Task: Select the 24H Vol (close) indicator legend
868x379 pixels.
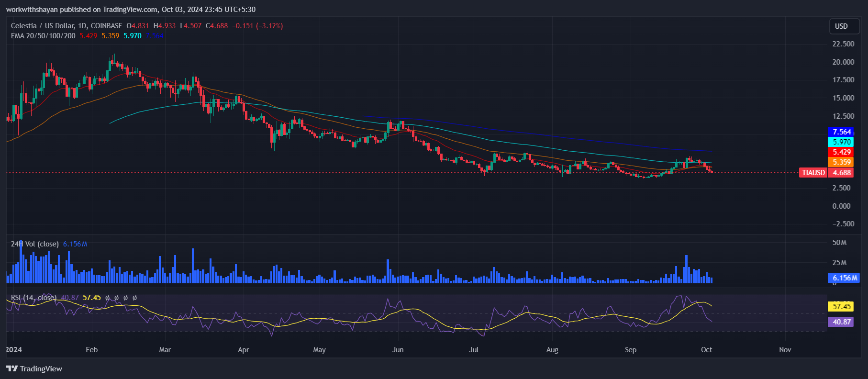Action: [35, 244]
